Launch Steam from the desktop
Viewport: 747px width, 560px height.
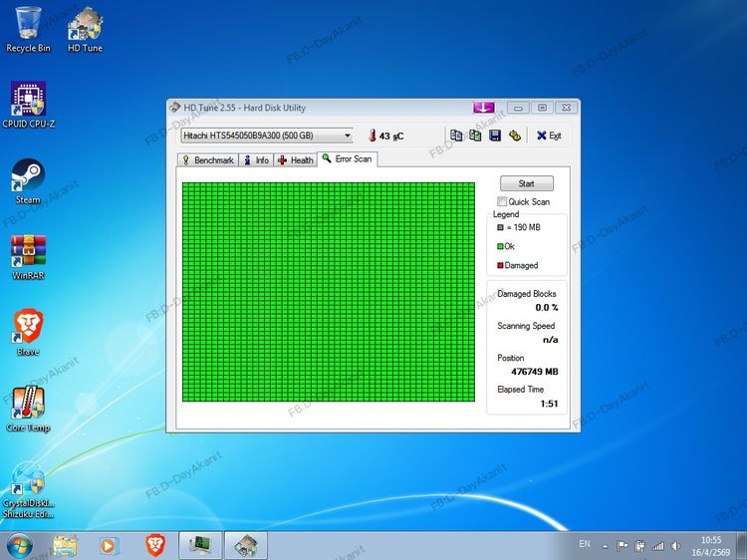27,177
